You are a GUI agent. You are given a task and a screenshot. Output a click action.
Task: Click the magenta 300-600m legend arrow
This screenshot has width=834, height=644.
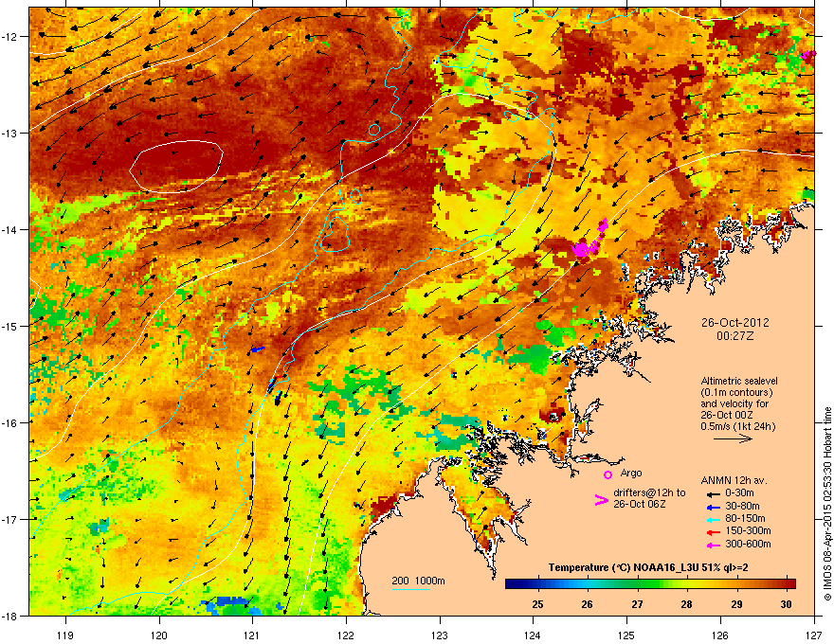tap(713, 546)
